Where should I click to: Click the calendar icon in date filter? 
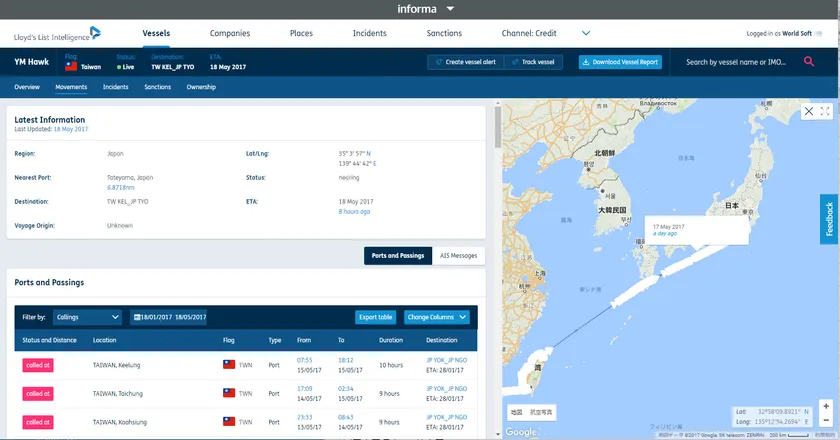tap(137, 317)
